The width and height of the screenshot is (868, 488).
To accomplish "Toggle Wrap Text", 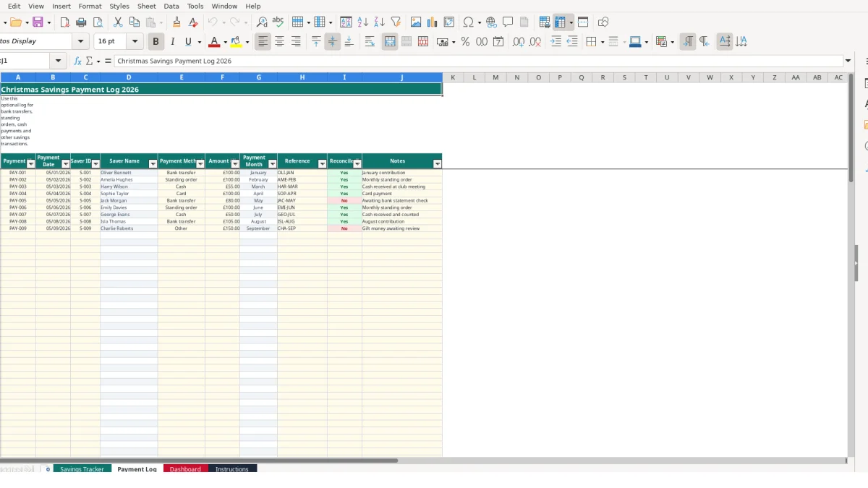I will point(370,42).
